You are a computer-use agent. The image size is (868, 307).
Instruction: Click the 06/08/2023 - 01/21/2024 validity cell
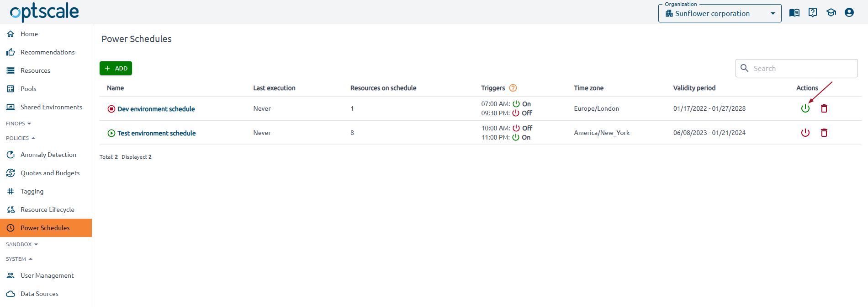[x=709, y=133]
